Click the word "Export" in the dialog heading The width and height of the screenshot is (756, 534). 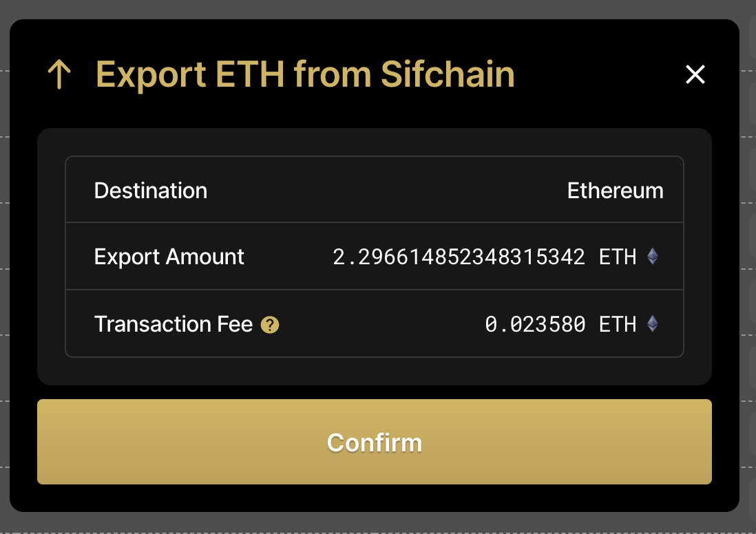(151, 74)
